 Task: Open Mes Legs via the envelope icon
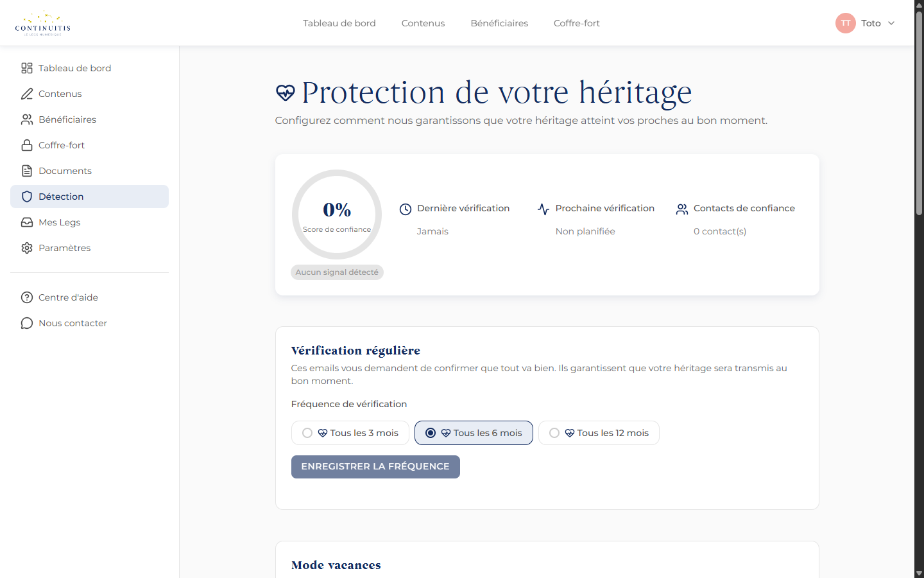[x=26, y=222]
